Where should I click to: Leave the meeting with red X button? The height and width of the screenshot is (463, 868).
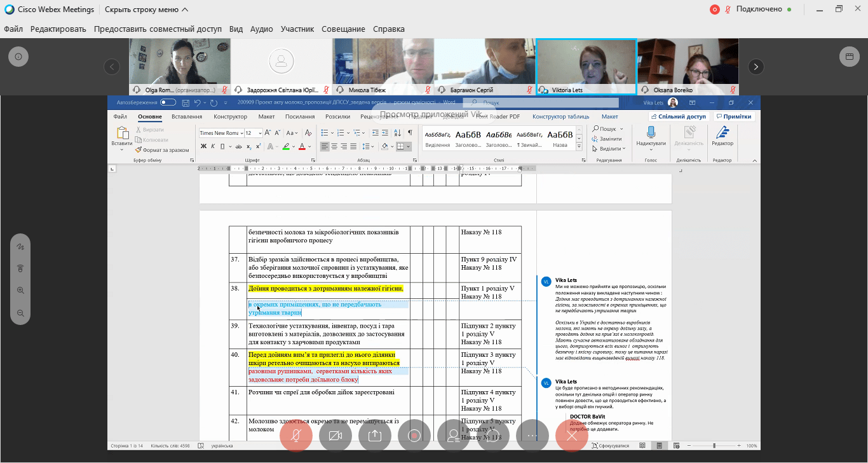coord(572,436)
